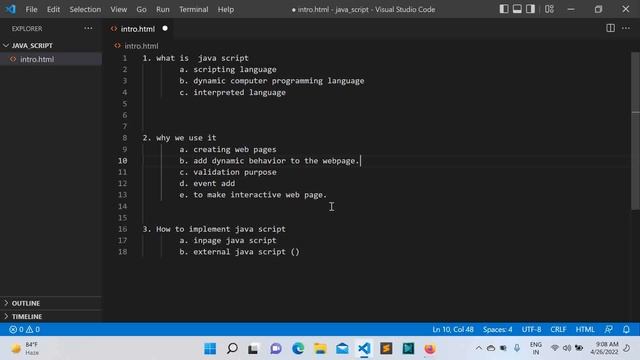Open the Help menu
The image size is (640, 360).
tap(226, 9)
